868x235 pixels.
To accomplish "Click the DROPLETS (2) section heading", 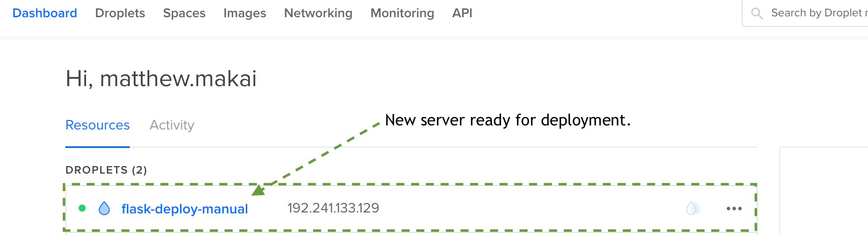I will [x=106, y=170].
